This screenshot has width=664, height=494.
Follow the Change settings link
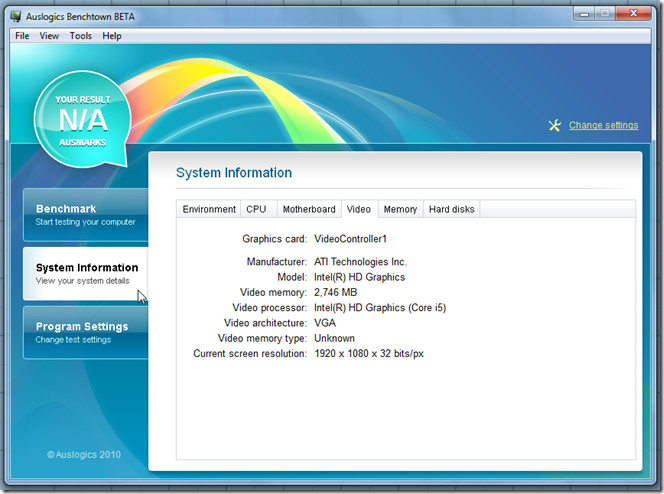coord(603,125)
